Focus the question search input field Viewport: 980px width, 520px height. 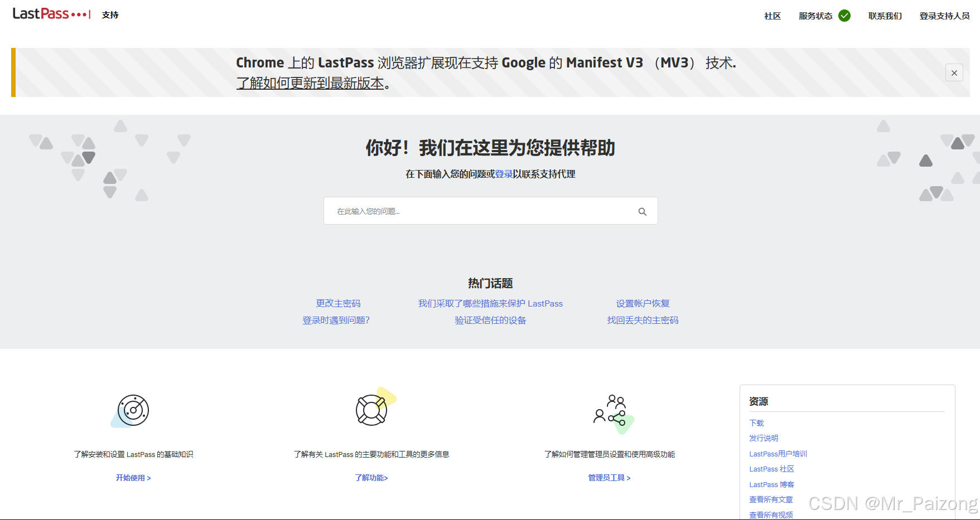[x=490, y=211]
